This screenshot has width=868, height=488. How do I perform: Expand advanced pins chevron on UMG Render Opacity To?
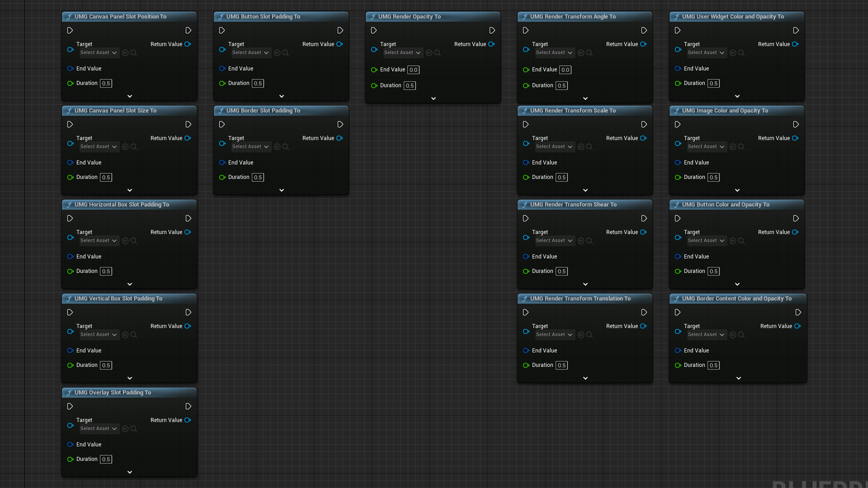coord(434,99)
